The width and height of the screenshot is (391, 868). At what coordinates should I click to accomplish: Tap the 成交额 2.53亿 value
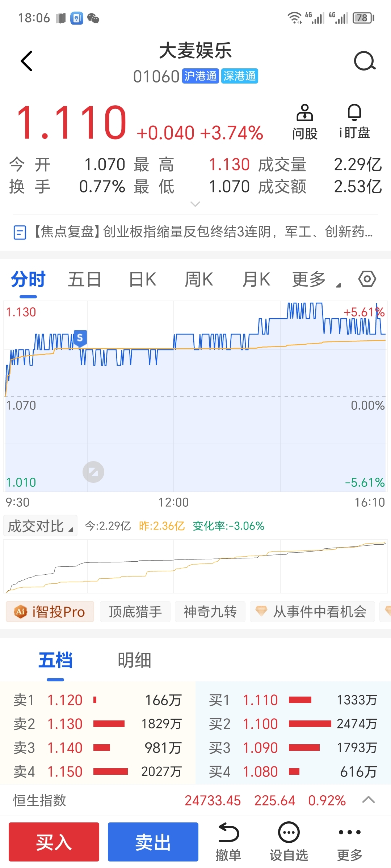(x=358, y=187)
